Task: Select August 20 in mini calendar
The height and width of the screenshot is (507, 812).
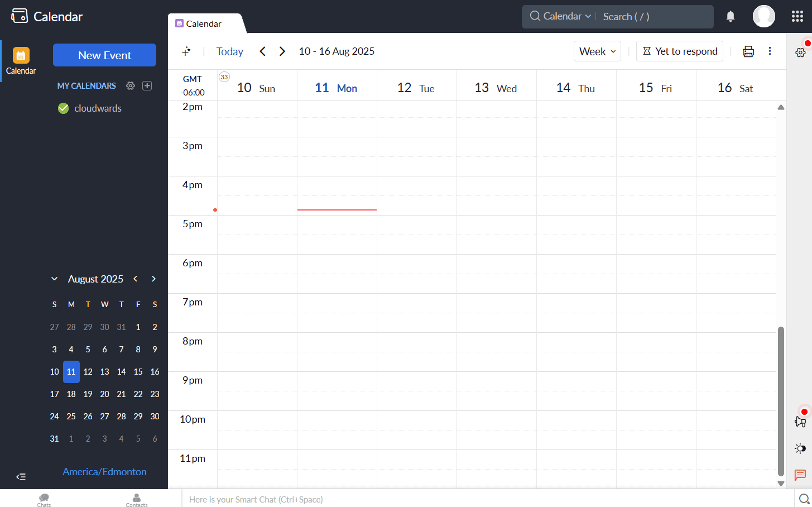Action: point(104,394)
